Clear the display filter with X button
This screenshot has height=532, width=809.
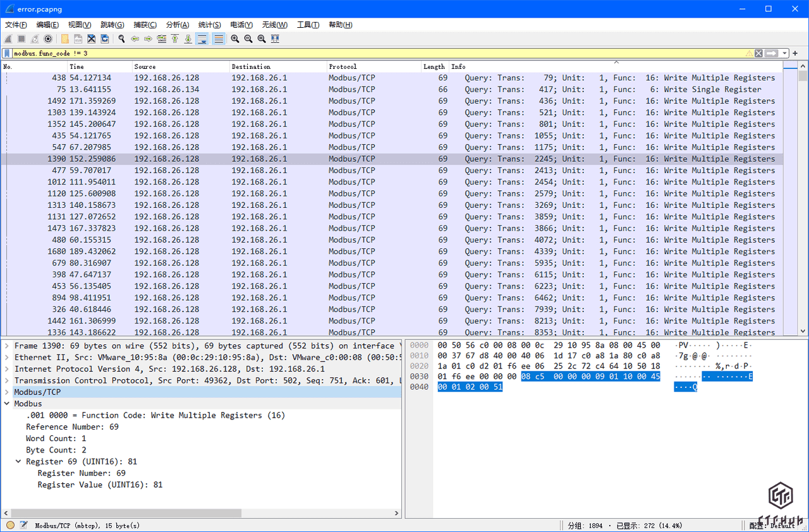pos(758,54)
